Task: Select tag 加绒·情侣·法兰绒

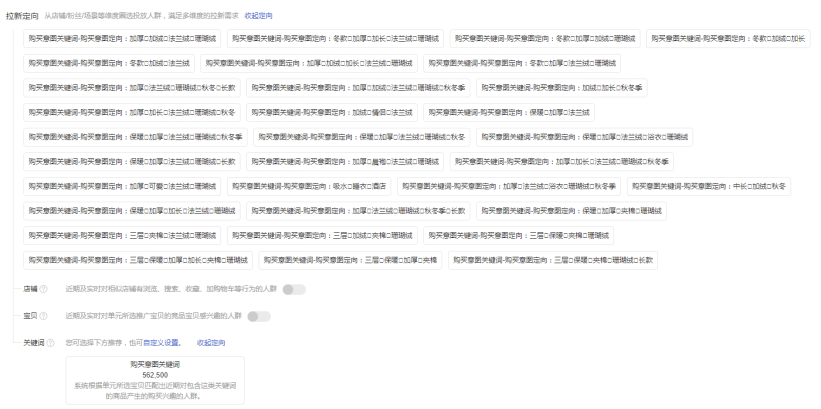Action: 332,113
